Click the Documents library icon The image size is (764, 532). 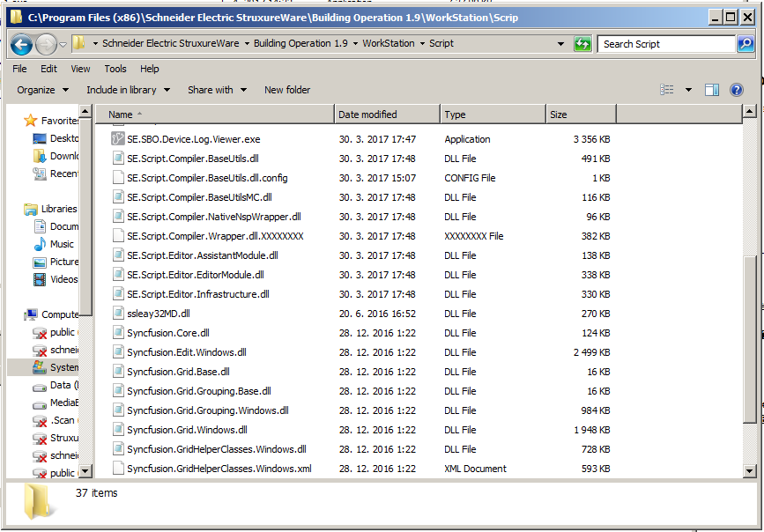(x=40, y=226)
